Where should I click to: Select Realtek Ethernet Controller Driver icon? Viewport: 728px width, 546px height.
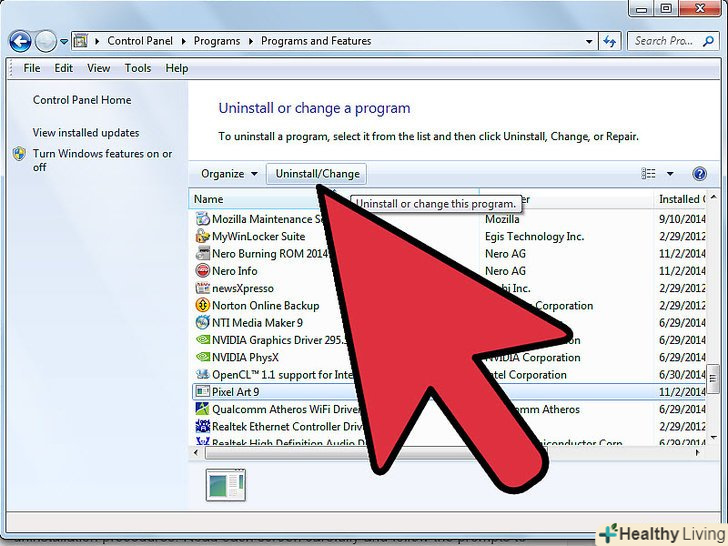click(202, 426)
